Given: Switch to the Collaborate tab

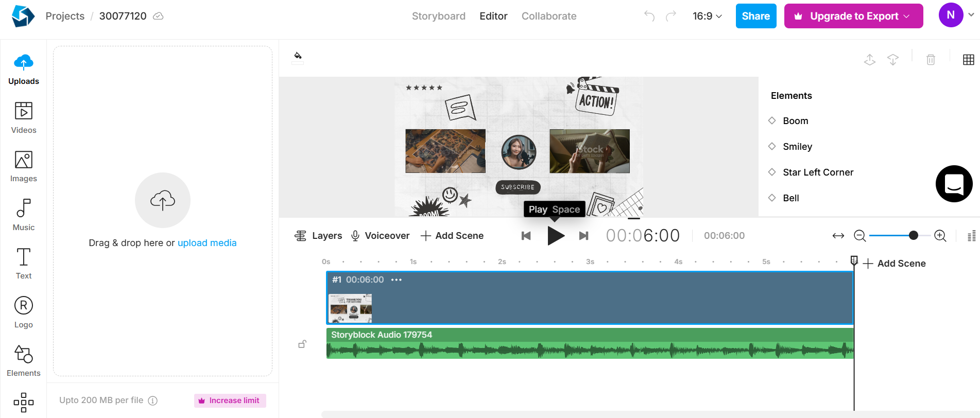Looking at the screenshot, I should 549,16.
